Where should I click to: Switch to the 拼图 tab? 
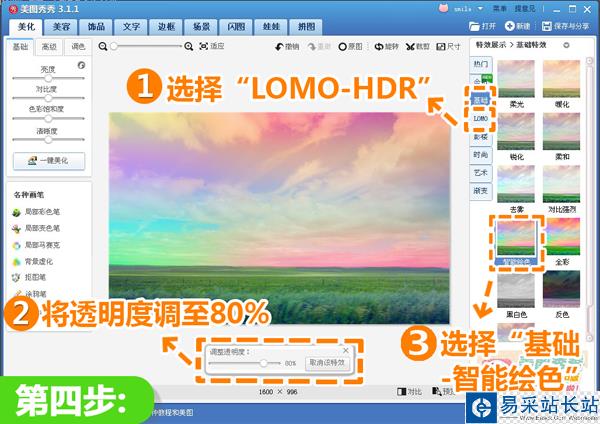(307, 27)
